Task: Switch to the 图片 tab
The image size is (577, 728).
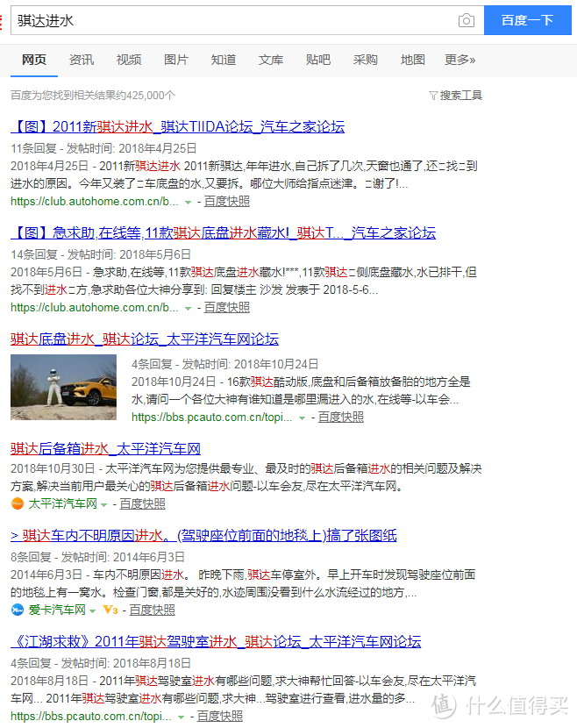Action: 176,60
